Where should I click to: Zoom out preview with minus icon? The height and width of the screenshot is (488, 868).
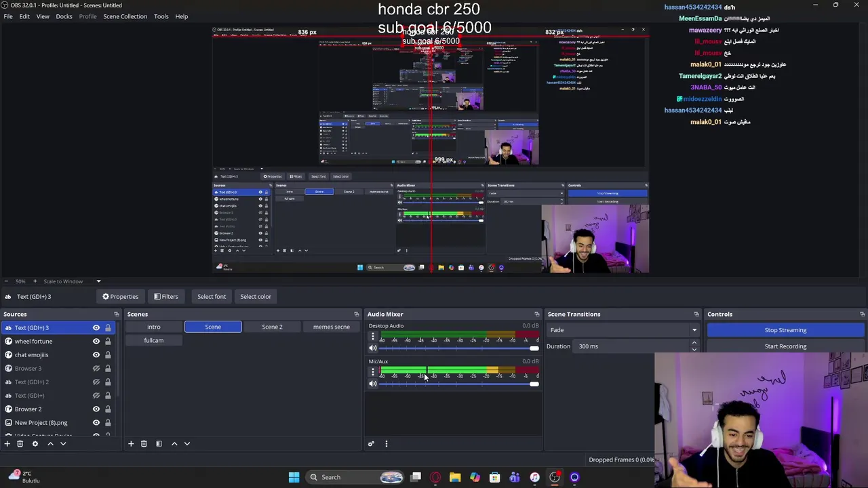pyautogui.click(x=6, y=281)
